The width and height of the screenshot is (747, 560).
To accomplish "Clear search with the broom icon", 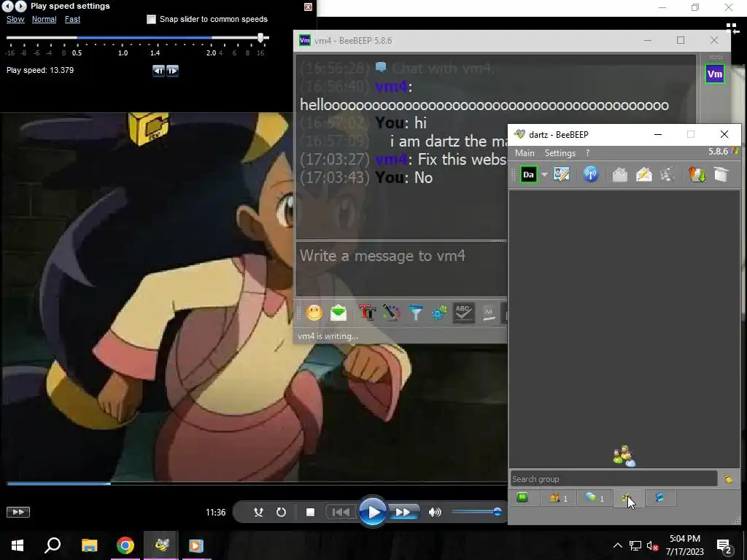I will pyautogui.click(x=729, y=478).
